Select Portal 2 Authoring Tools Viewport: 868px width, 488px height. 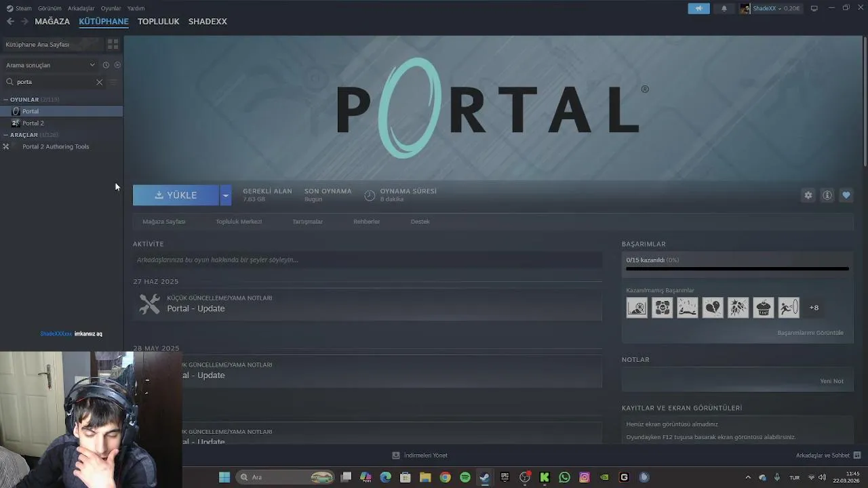[x=61, y=146]
